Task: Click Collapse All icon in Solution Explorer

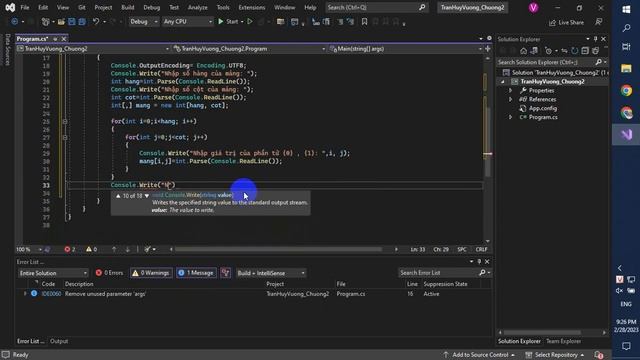Action: [585, 51]
